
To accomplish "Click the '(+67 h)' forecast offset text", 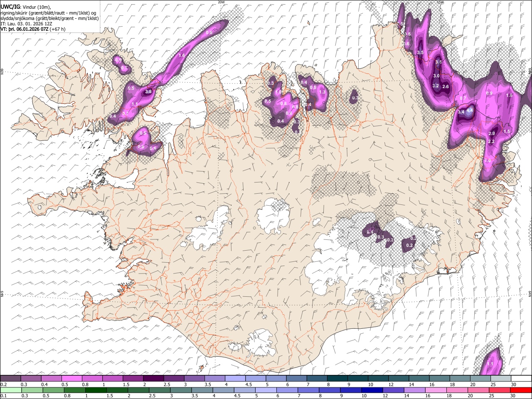I will (x=57, y=29).
